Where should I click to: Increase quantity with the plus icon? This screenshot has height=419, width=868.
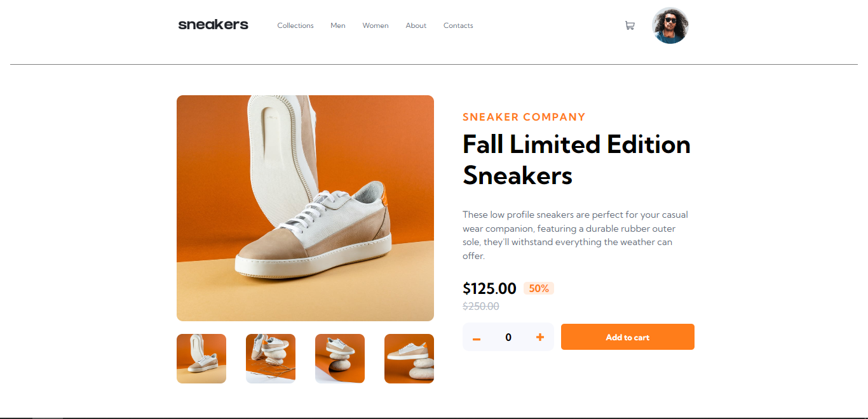540,337
